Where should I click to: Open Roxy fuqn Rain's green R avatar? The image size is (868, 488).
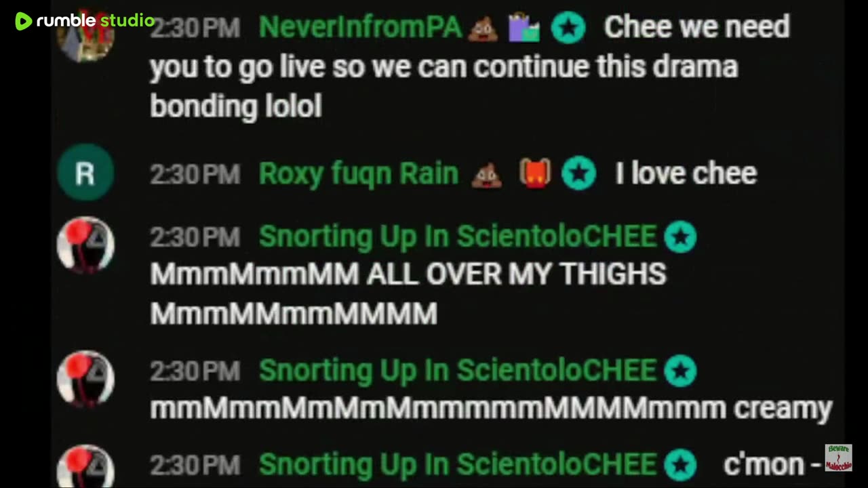(x=85, y=173)
